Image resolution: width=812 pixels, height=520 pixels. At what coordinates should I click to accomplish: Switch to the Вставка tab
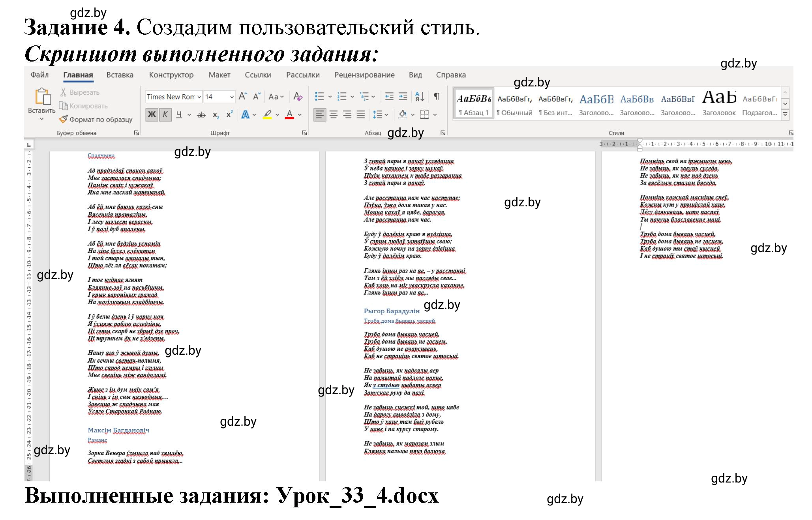click(120, 75)
